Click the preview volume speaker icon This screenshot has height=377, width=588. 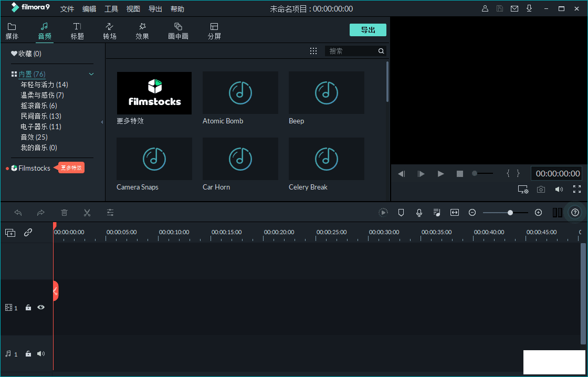pos(559,190)
